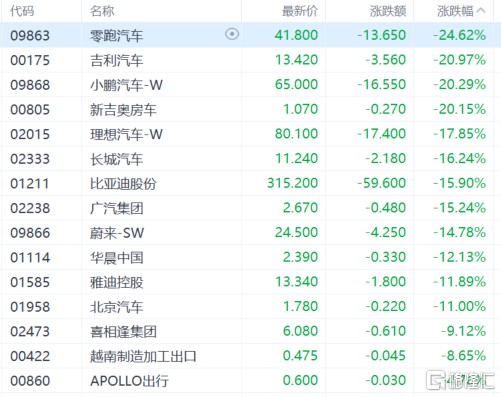The image size is (501, 397).
Task: Click the price 0.600
Action: (300, 380)
